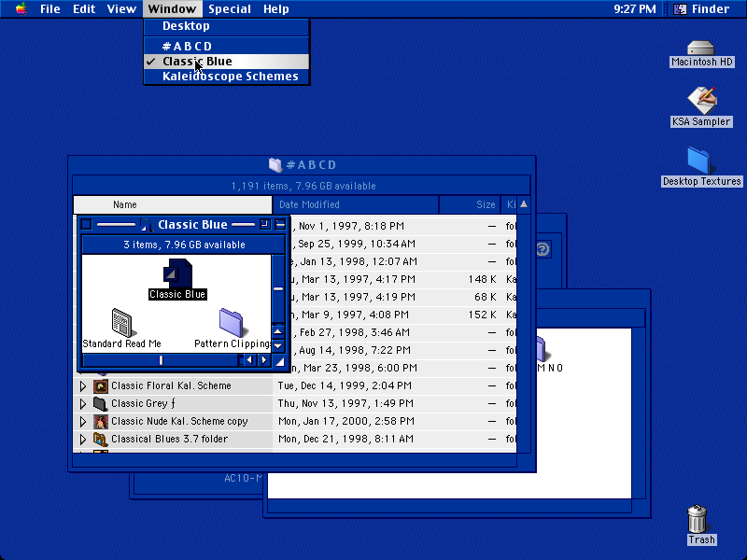Click the scroll up arrow in Classic Blue window
The image size is (747, 560).
[x=278, y=331]
